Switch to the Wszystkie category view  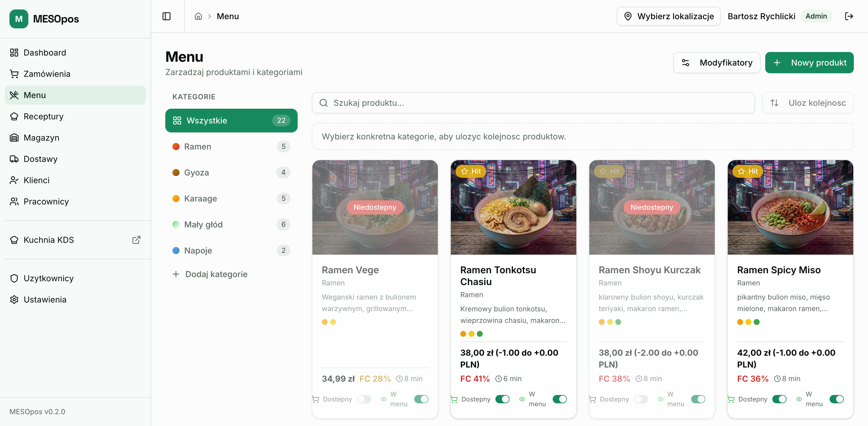pyautogui.click(x=231, y=121)
